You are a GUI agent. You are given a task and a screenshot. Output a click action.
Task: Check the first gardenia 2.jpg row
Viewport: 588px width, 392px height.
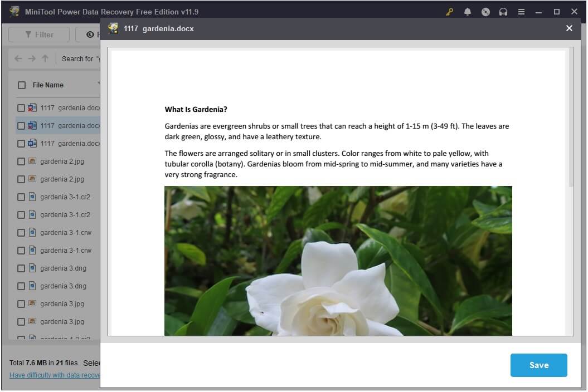pos(21,161)
